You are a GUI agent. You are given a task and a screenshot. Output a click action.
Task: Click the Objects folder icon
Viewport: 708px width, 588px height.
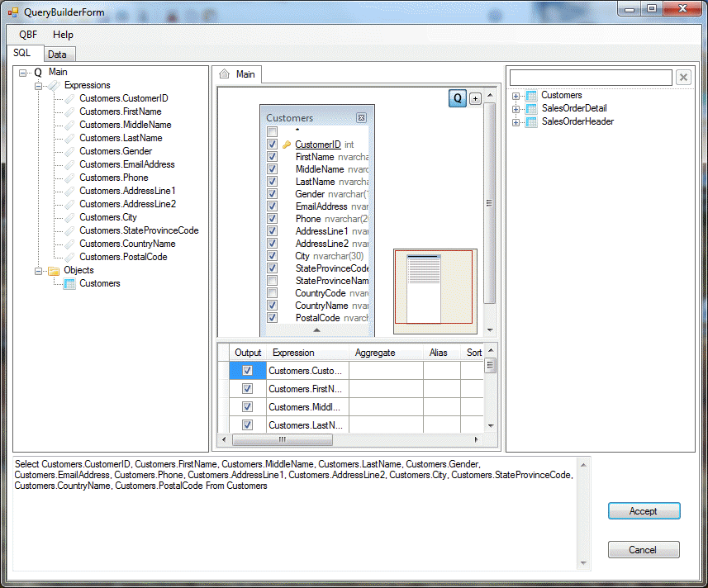point(54,270)
